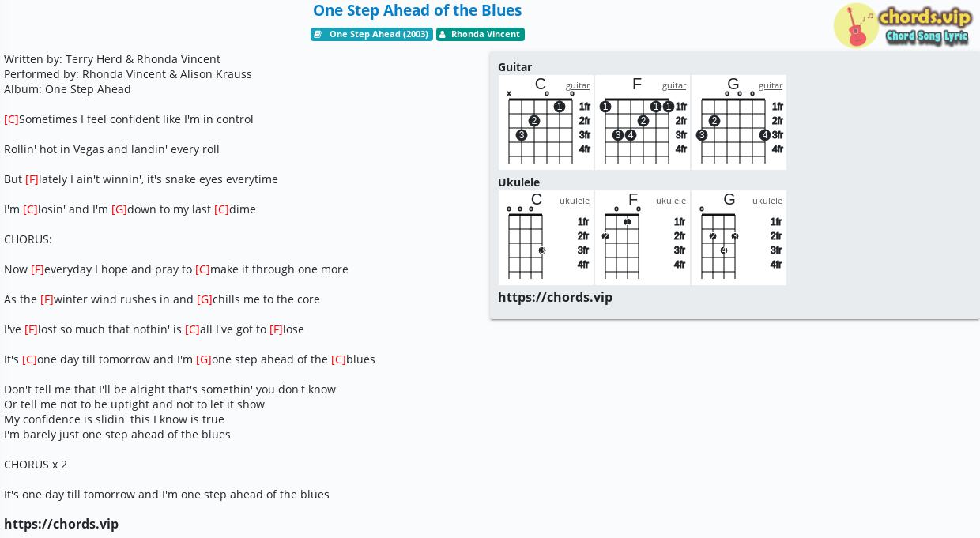Open the guitar link above the C chord
The image size is (980, 538).
(578, 85)
